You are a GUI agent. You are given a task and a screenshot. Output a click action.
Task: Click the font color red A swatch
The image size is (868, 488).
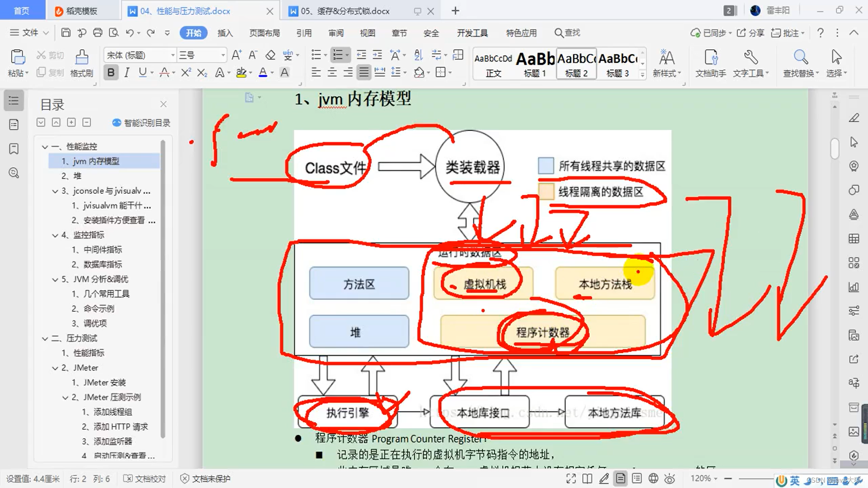point(165,73)
